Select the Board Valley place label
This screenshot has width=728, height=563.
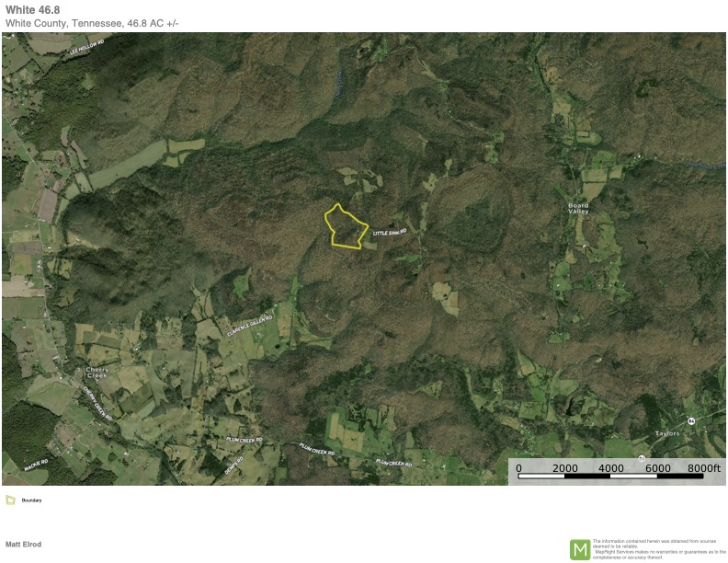[x=578, y=208]
